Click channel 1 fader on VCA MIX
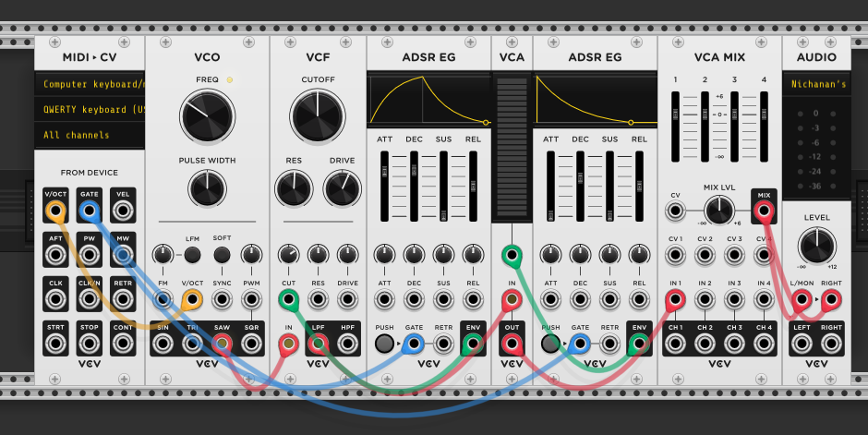Screen dimensions: 868x435 (x=675, y=127)
